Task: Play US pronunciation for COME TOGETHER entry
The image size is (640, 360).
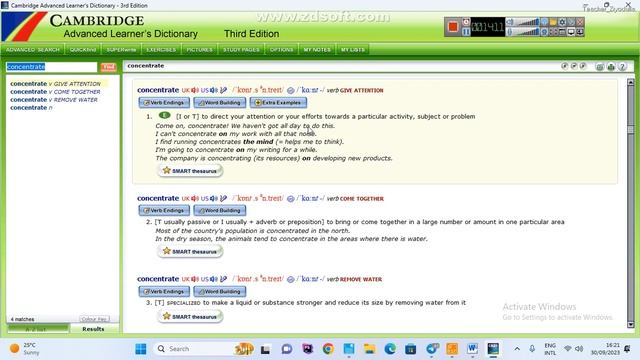Action: point(214,199)
